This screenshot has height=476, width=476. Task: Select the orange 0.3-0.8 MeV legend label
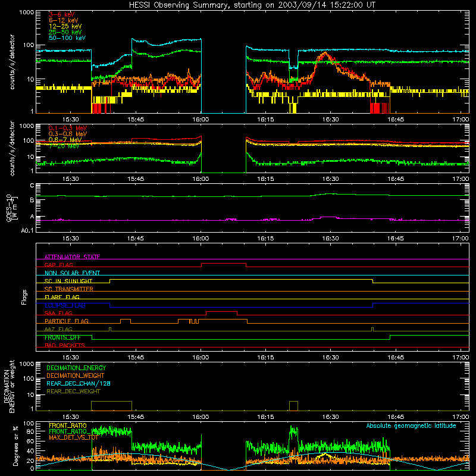pyautogui.click(x=68, y=134)
